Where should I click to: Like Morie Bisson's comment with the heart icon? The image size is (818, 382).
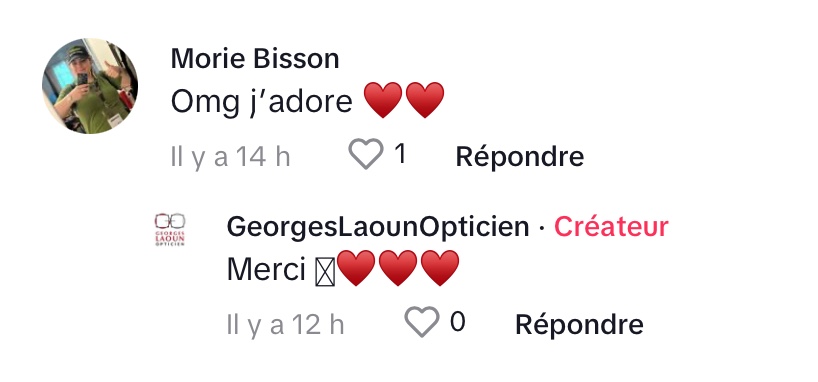point(366,154)
